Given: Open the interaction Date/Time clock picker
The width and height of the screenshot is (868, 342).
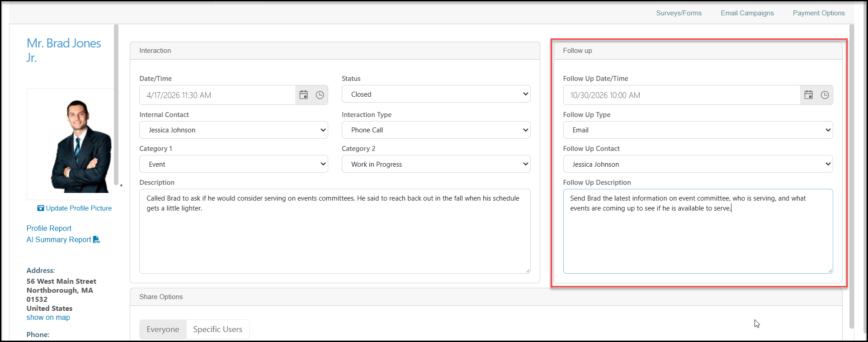Looking at the screenshot, I should tap(320, 95).
